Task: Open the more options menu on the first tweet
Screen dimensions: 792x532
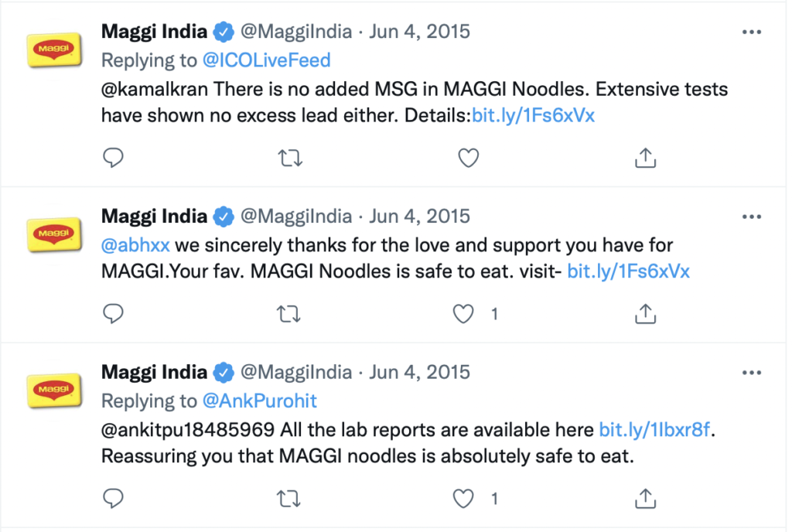Action: pyautogui.click(x=751, y=31)
